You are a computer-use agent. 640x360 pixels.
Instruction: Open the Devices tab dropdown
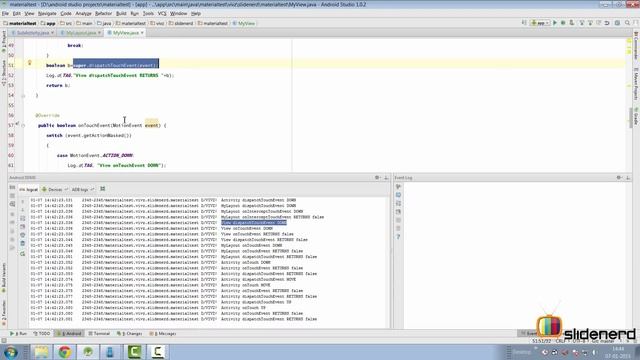click(x=55, y=189)
